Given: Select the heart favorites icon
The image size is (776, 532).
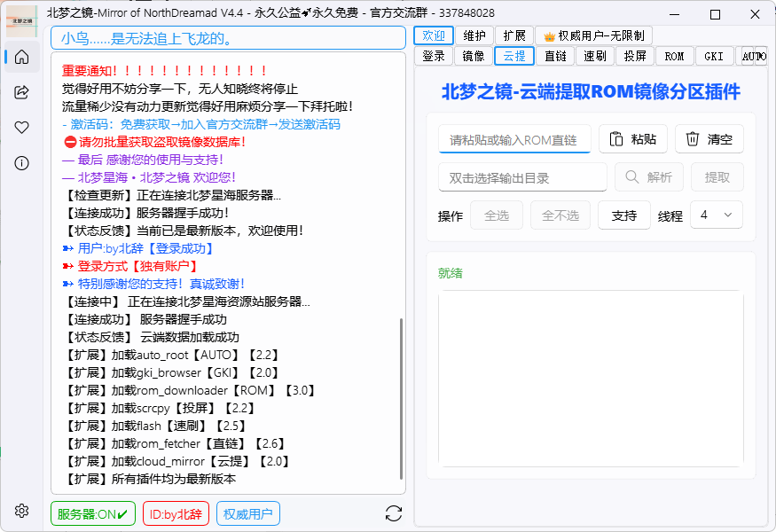Looking at the screenshot, I should tap(20, 127).
